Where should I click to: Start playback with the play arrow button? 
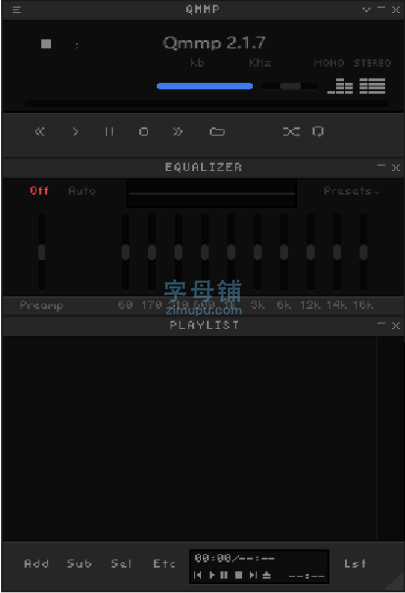click(x=75, y=132)
